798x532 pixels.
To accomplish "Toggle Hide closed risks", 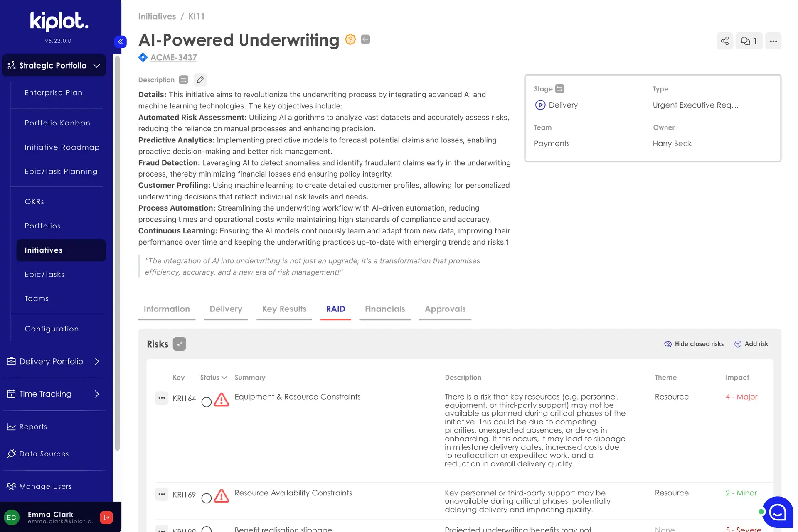I will tap(693, 344).
